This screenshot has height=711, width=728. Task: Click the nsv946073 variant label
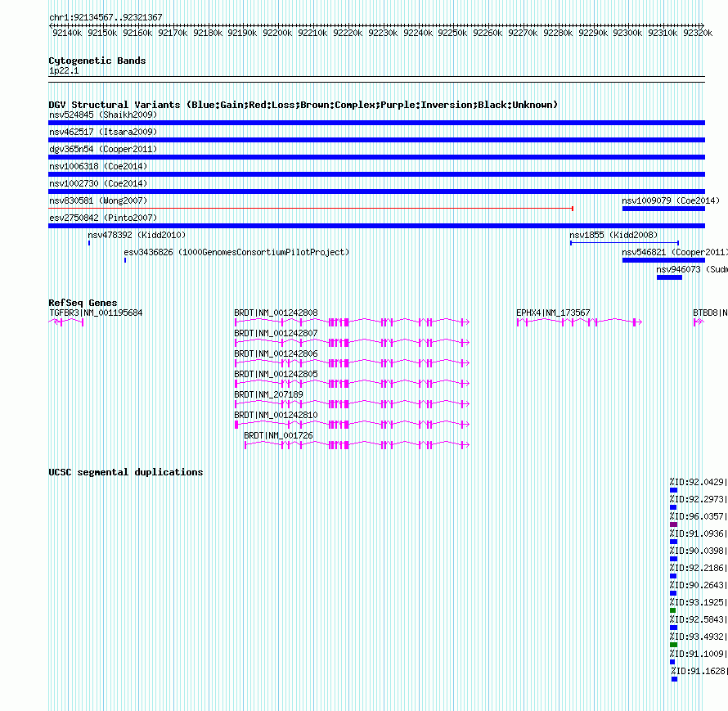pyautogui.click(x=692, y=269)
